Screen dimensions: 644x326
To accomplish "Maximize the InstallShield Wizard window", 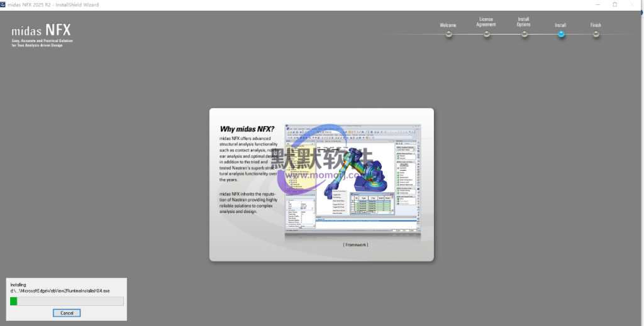I will click(x=614, y=4).
